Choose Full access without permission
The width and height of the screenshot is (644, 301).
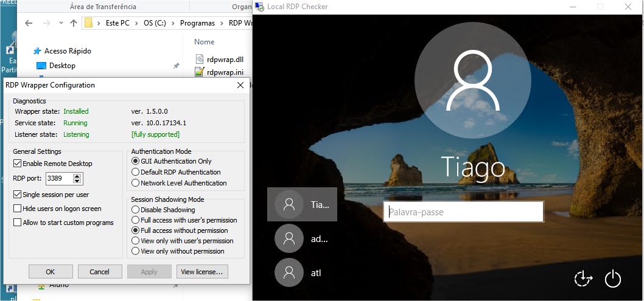(135, 230)
